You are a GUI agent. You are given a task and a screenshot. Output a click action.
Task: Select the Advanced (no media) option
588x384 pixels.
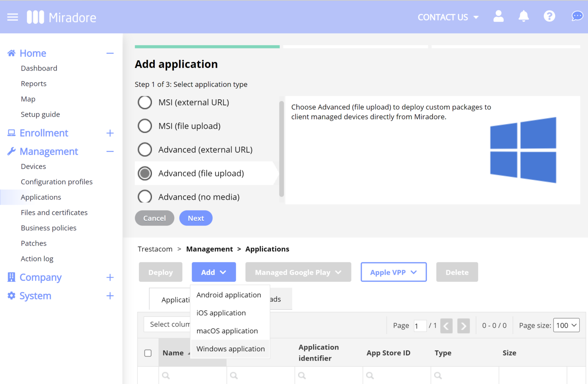(x=145, y=197)
